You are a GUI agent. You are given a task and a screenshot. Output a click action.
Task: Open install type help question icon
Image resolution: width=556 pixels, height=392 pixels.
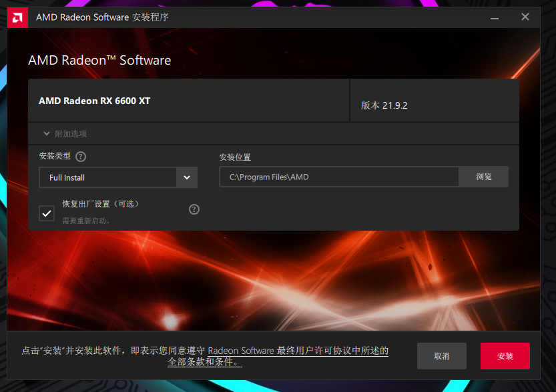coord(81,157)
